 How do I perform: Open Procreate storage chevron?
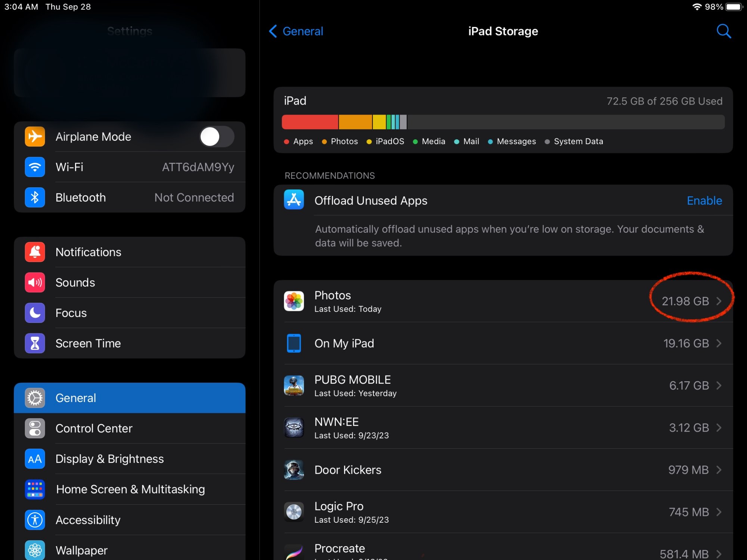(719, 554)
